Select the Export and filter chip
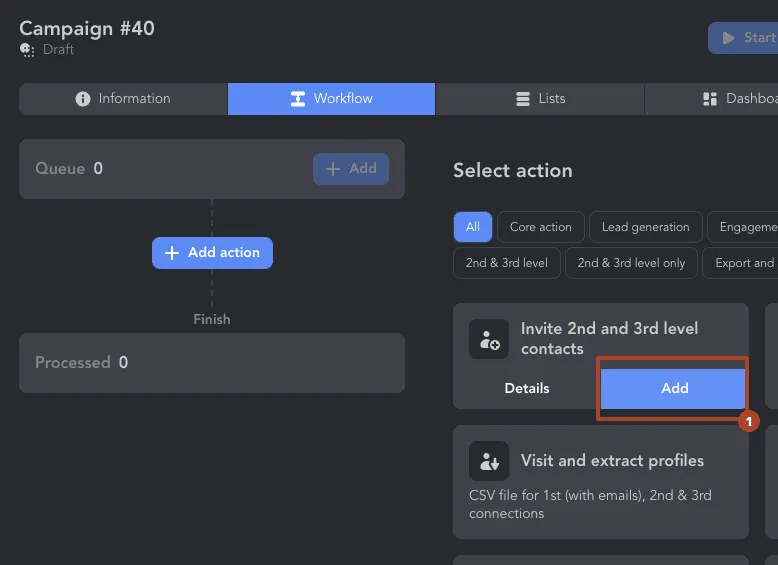The height and width of the screenshot is (565, 778). coord(740,263)
